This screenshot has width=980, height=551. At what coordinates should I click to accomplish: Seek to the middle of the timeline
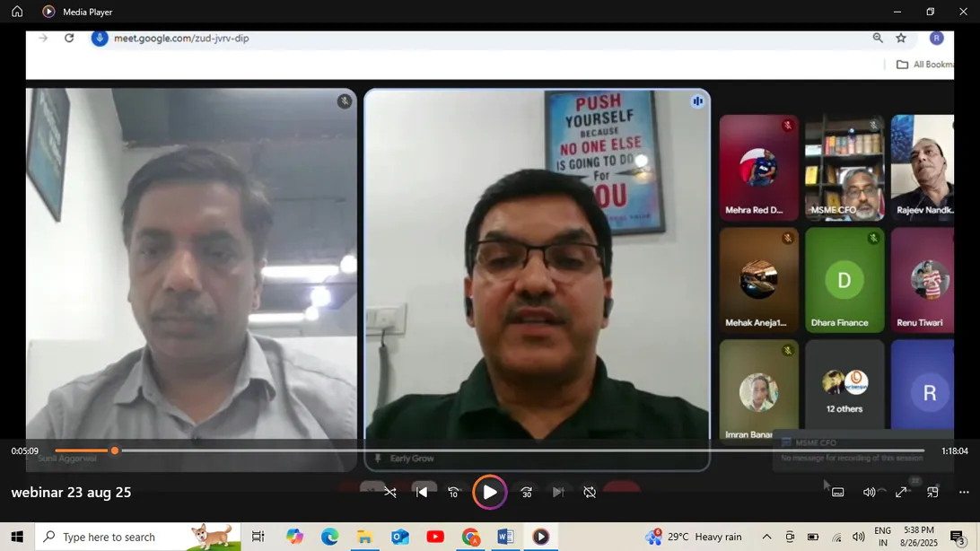(x=489, y=450)
